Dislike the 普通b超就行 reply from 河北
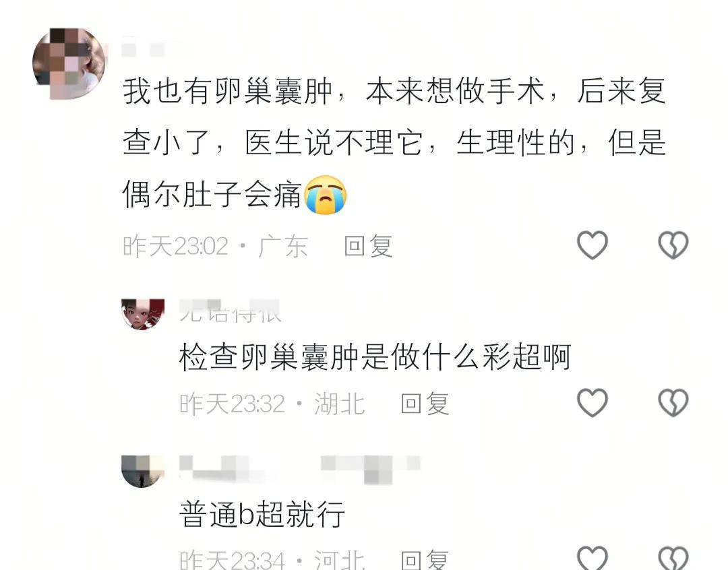This screenshot has width=728, height=570. [673, 557]
